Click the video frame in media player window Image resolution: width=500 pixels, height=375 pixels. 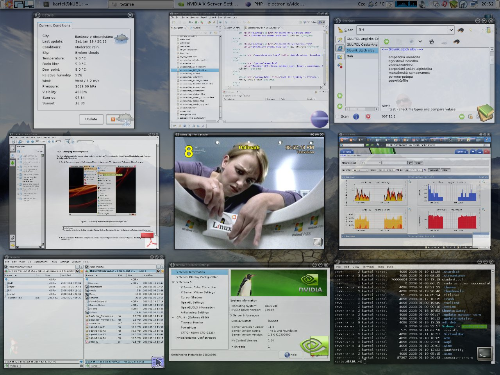(249, 193)
